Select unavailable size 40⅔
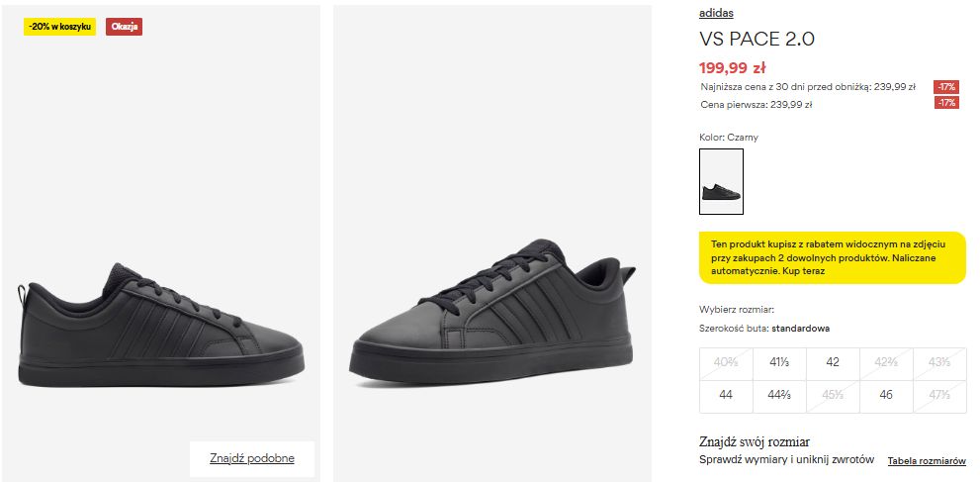The height and width of the screenshot is (482, 980). point(726,362)
